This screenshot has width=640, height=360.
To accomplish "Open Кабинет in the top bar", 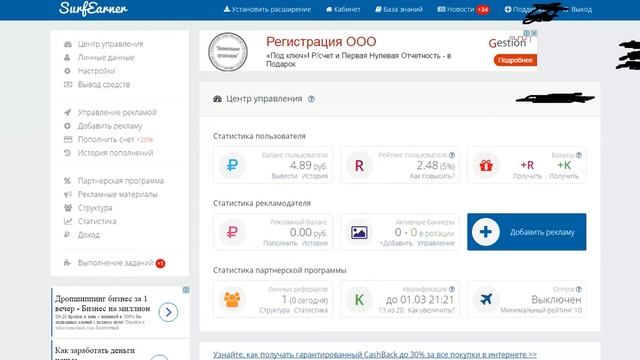I will pos(343,9).
